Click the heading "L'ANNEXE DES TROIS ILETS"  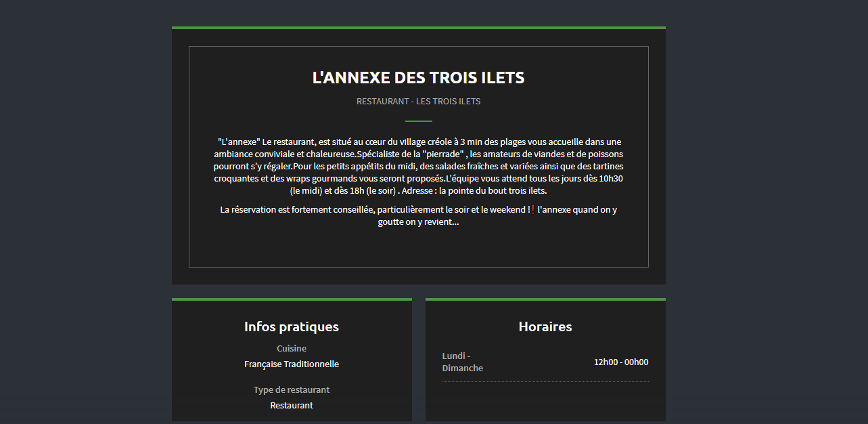point(418,77)
